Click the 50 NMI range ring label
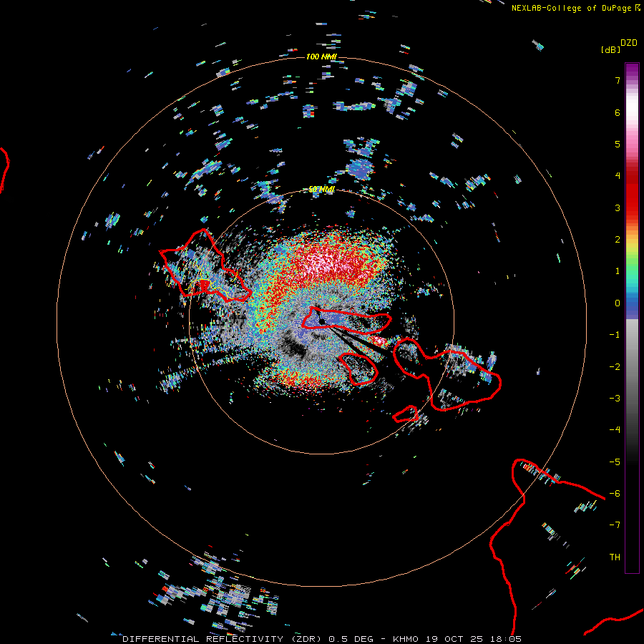Screen dimensions: 644x644 pos(321,190)
